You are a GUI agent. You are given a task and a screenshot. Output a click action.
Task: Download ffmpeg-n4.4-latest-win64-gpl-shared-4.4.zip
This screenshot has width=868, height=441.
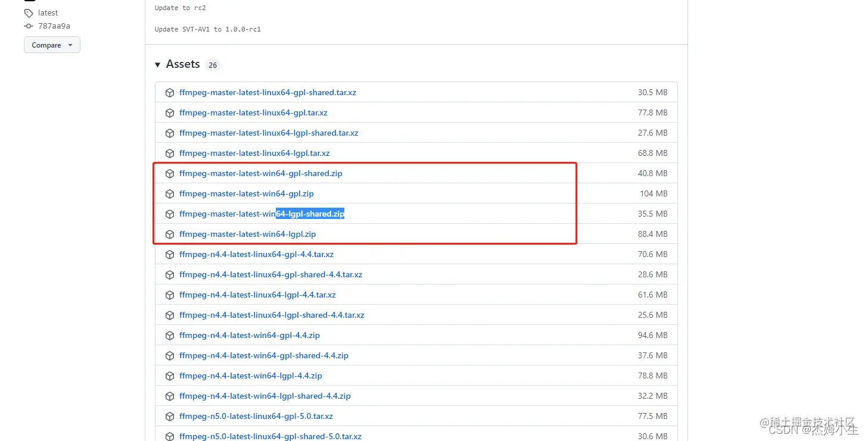coord(264,356)
